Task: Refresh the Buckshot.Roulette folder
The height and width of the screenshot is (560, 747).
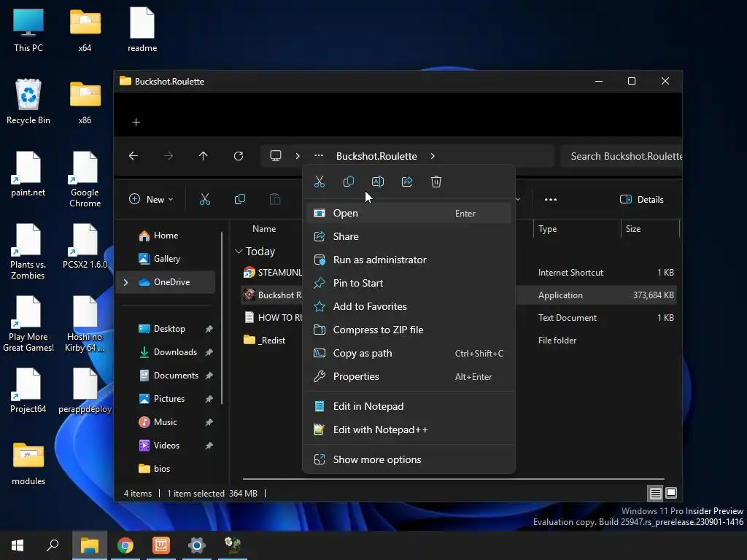Action: (x=239, y=156)
